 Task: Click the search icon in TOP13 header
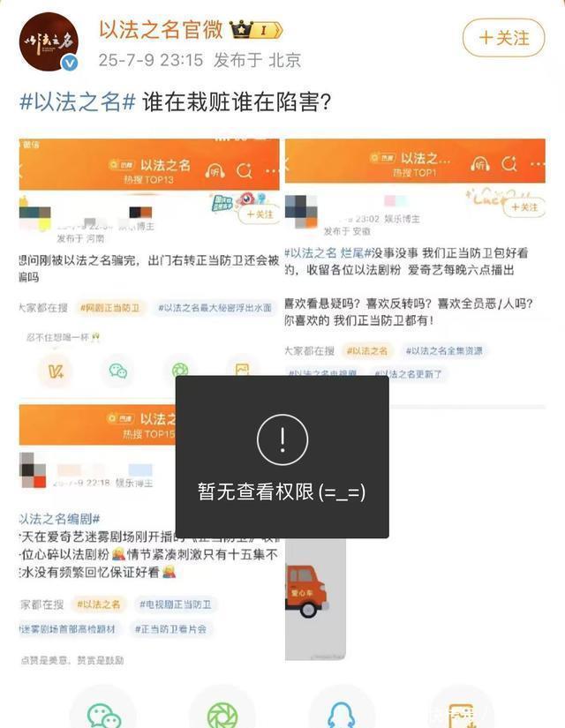[244, 171]
